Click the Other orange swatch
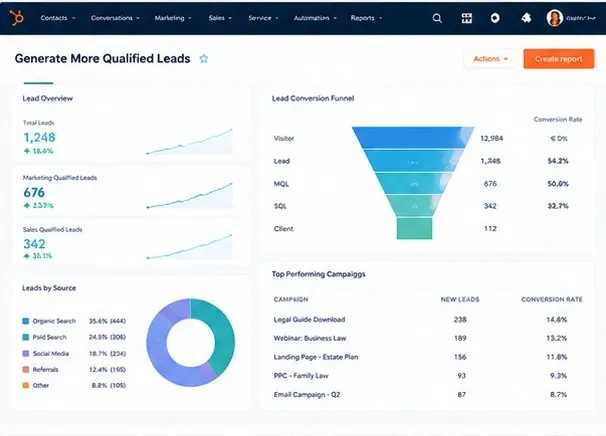Image resolution: width=606 pixels, height=436 pixels. (26, 385)
